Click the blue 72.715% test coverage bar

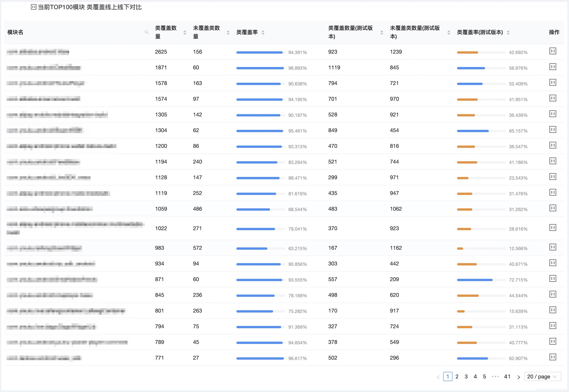481,280
